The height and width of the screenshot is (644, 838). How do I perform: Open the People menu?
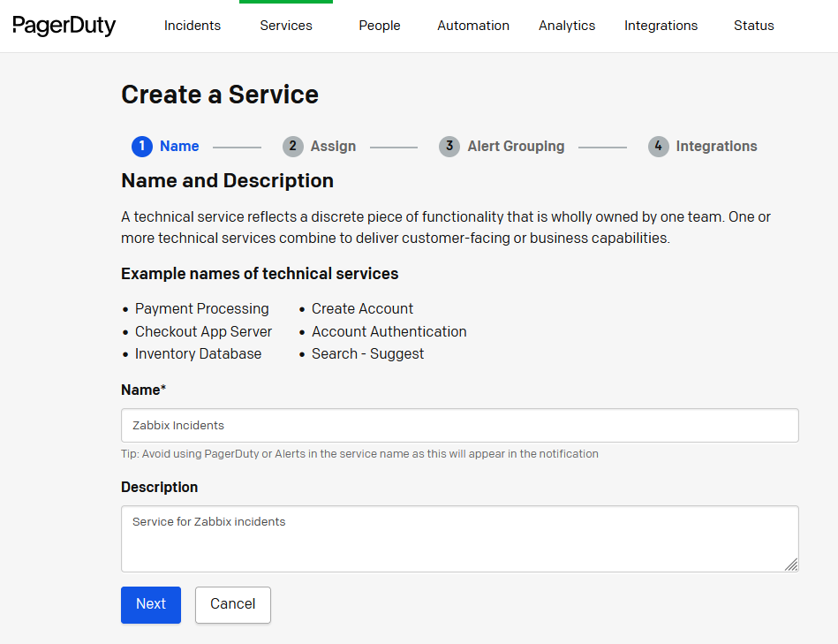[x=380, y=26]
